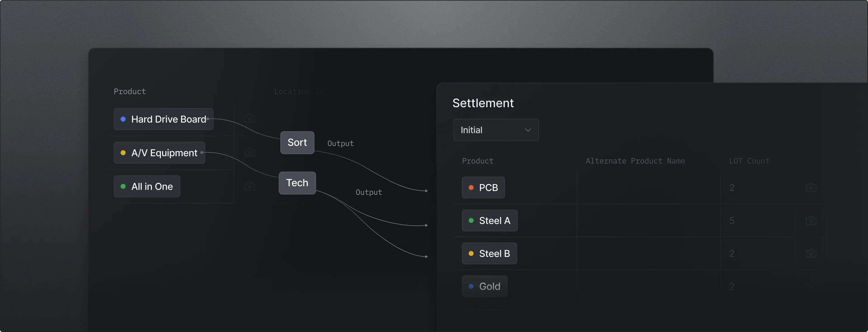Click the All in One product tag
The height and width of the screenshot is (332, 868).
click(x=147, y=186)
